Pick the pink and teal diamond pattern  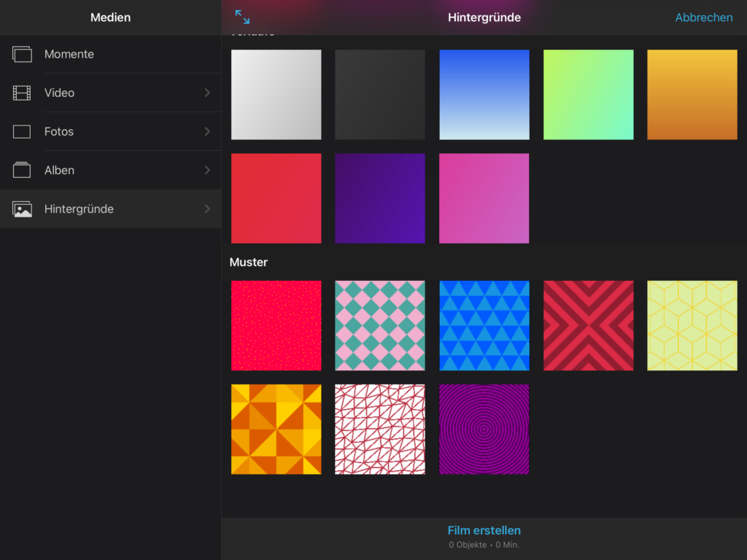380,325
